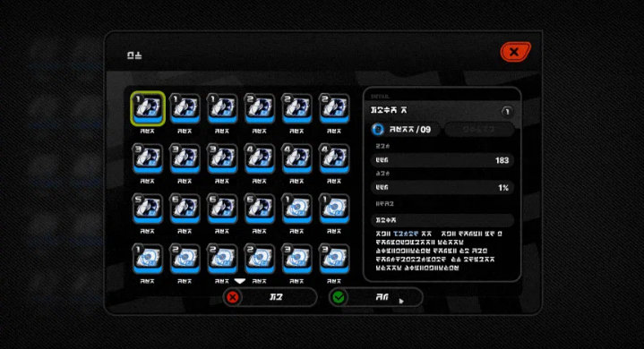Choose the last light-blue swirl disc numbered 3
Viewport: 644px width, 349px height.
point(334,259)
